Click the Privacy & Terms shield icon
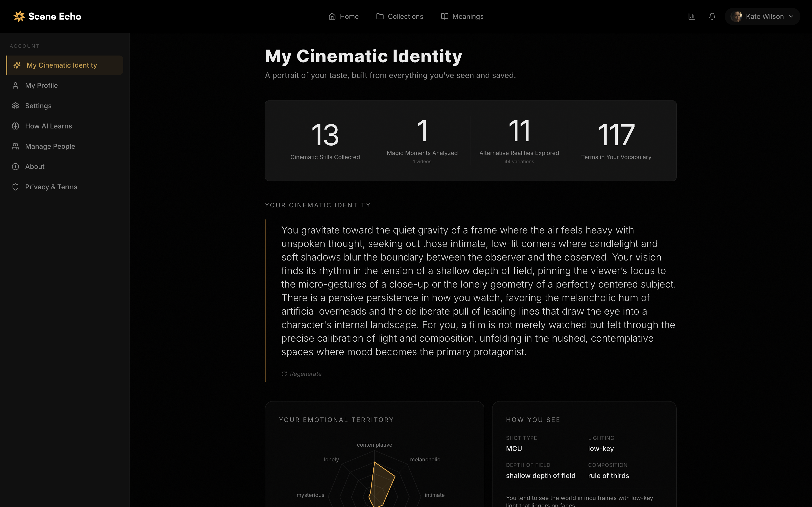812x507 pixels. click(x=15, y=187)
